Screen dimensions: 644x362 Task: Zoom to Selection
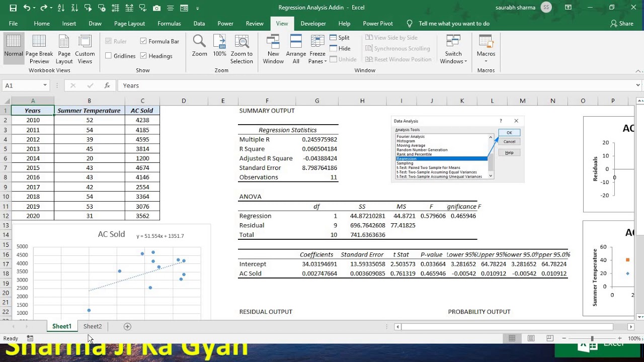coord(242,49)
